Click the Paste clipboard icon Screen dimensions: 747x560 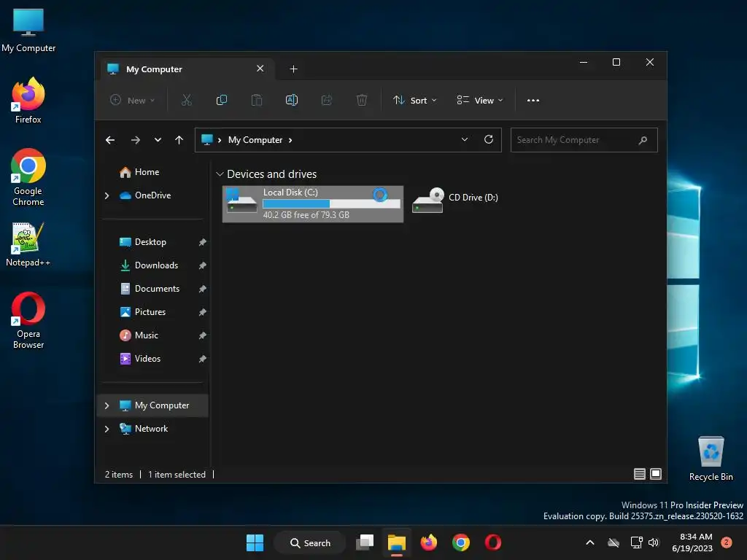(x=257, y=100)
